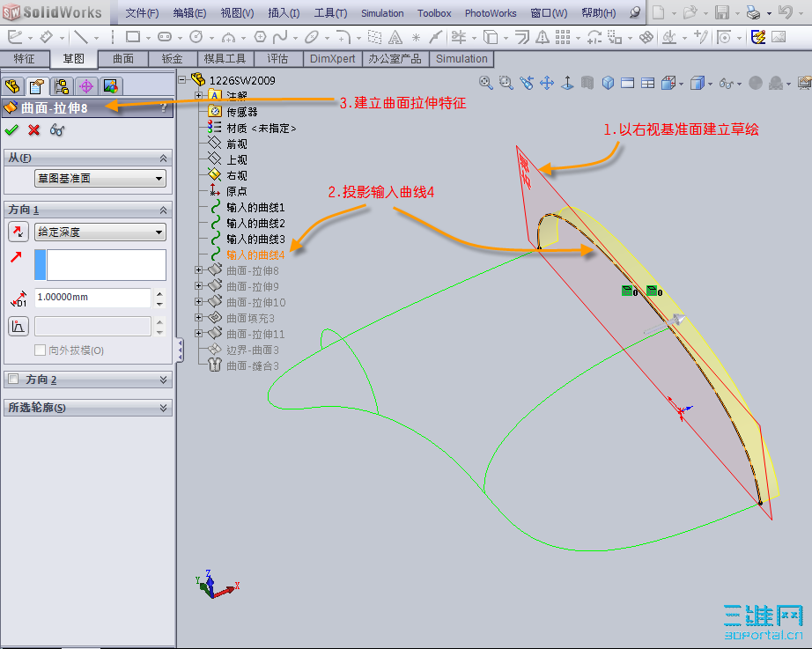Collapse the 方向 1 section
Viewport: 812px width, 649px height.
pyautogui.click(x=163, y=210)
